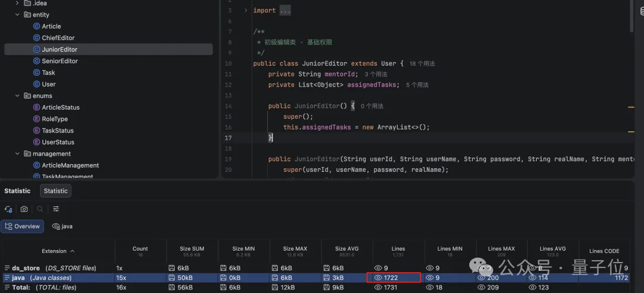This screenshot has width=644, height=293.
Task: Select the SeniorEditor class in project tree
Action: click(x=60, y=61)
